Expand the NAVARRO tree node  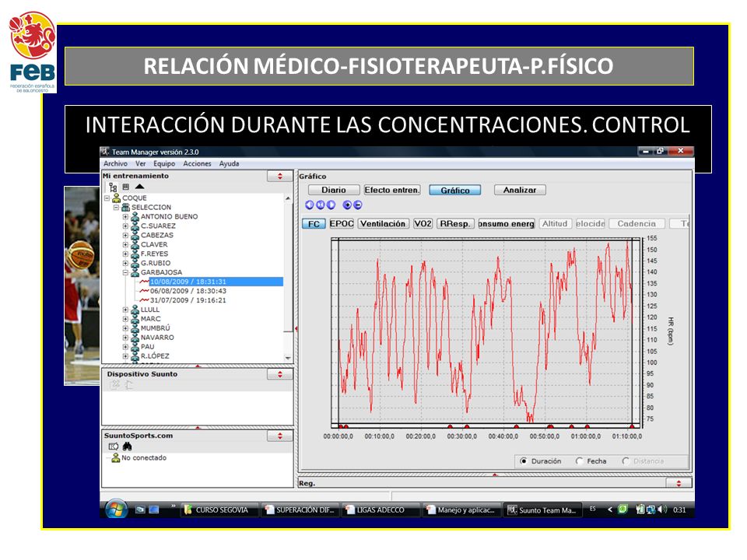(x=126, y=337)
